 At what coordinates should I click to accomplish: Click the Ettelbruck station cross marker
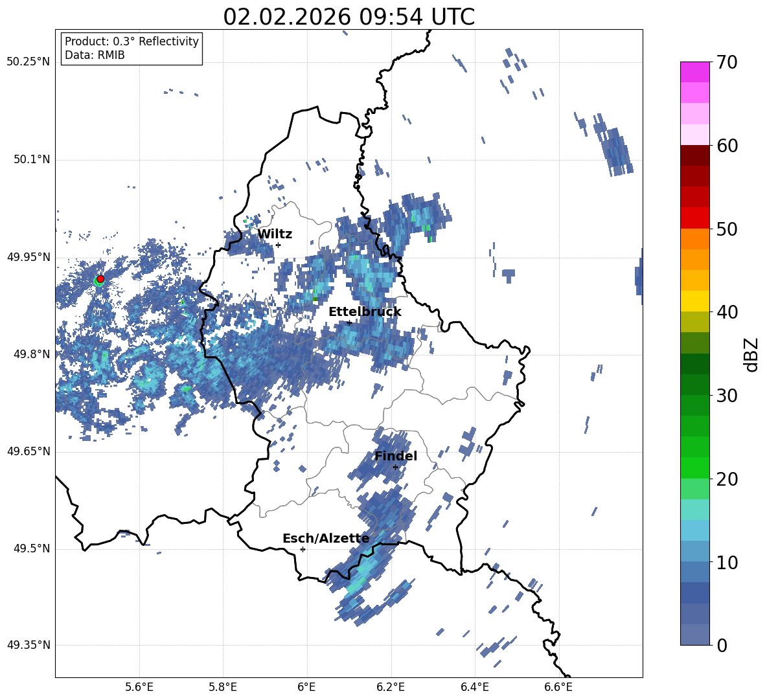point(349,322)
